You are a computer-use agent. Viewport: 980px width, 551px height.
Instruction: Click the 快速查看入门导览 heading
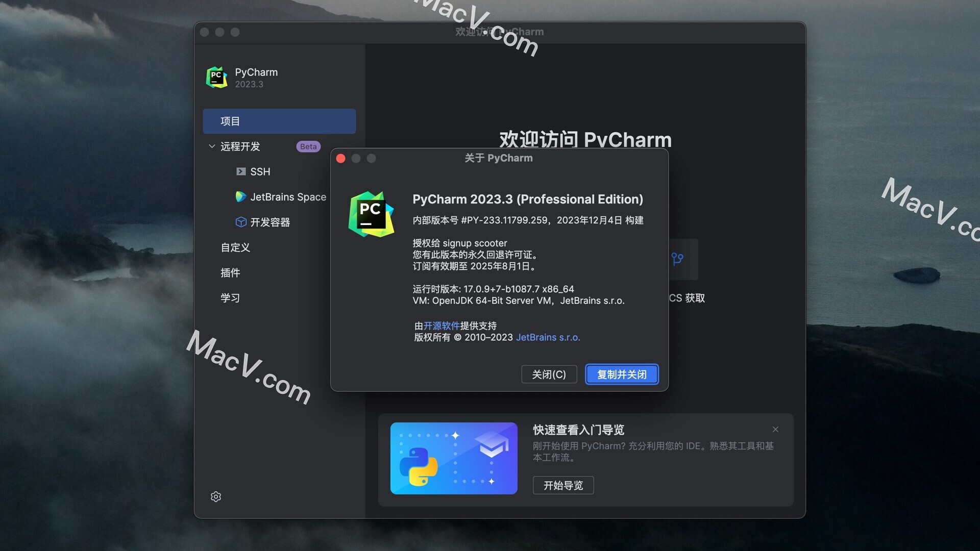tap(578, 430)
